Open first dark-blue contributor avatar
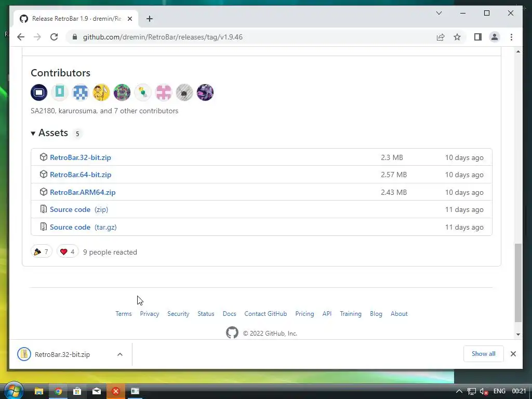Image resolution: width=532 pixels, height=399 pixels. [x=39, y=92]
